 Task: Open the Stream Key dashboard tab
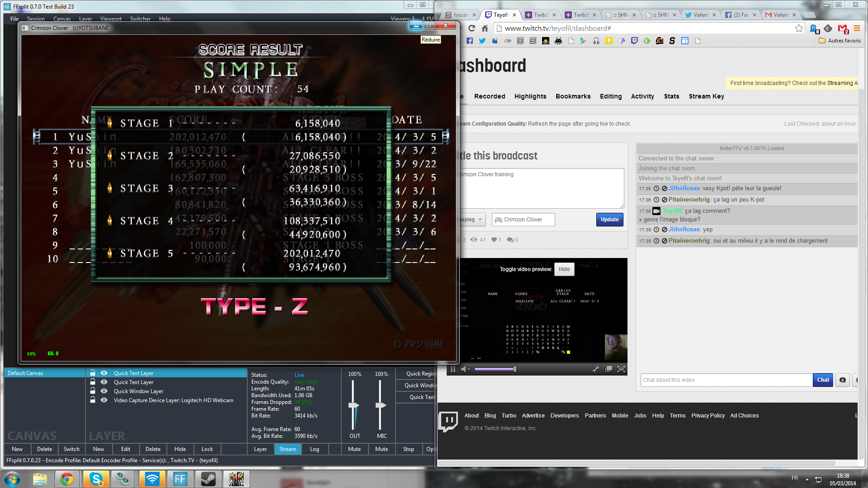pos(706,96)
